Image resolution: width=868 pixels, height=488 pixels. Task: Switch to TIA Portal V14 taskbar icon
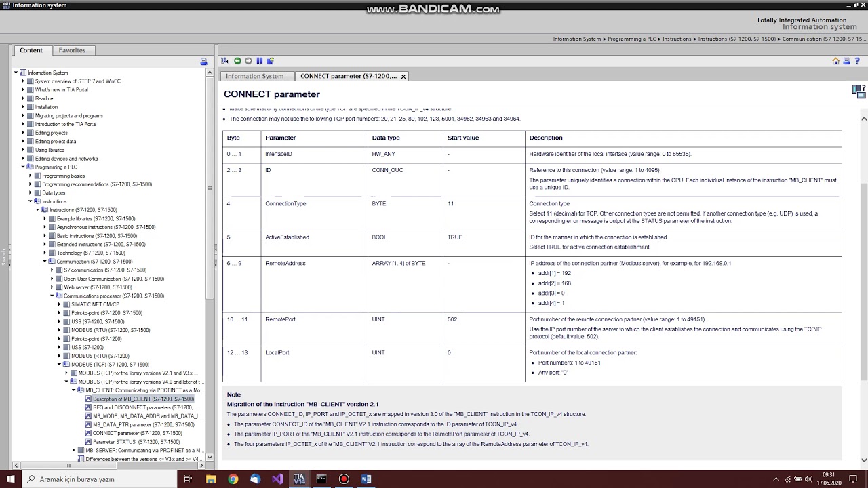[x=299, y=479]
